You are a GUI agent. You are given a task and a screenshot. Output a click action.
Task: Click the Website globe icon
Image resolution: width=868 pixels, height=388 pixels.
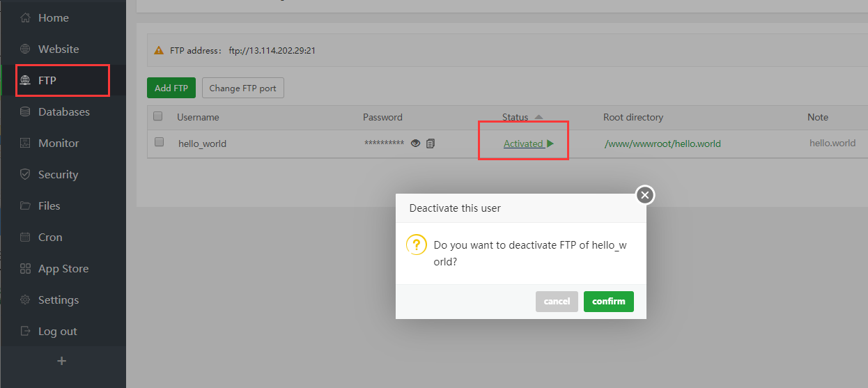(x=26, y=49)
